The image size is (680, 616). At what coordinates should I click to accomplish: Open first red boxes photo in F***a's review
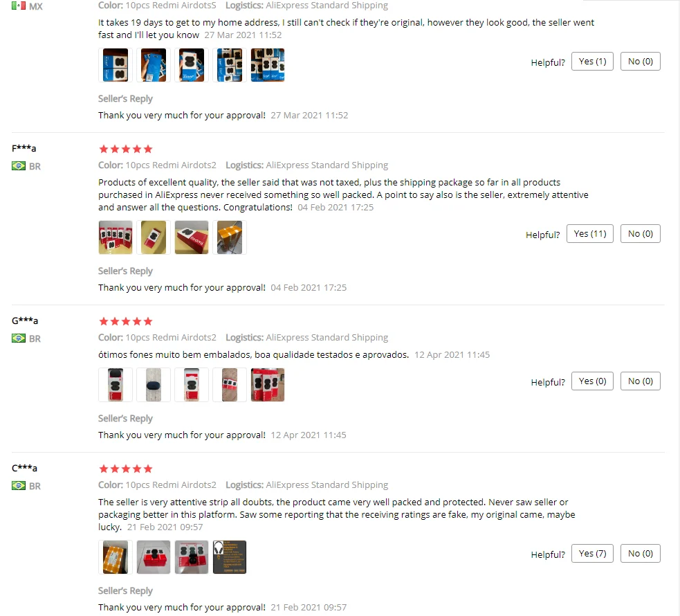pos(116,237)
